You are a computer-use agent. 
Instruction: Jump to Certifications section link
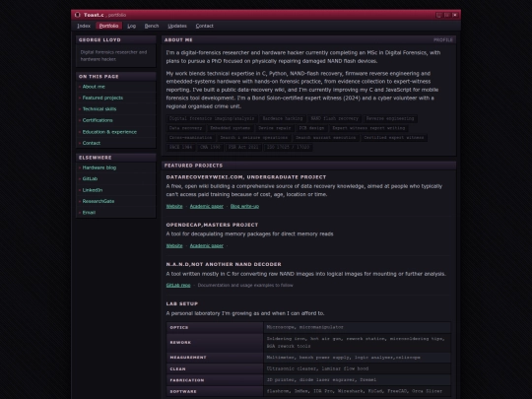click(x=98, y=120)
